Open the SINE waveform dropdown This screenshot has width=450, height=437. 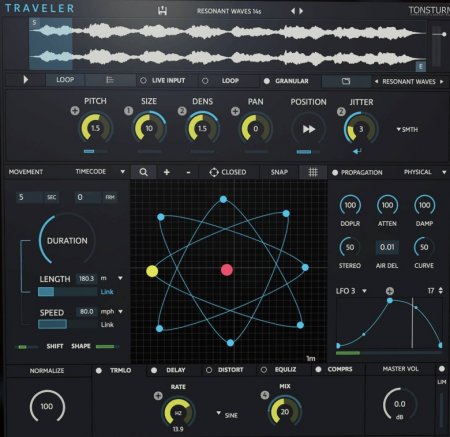(x=227, y=415)
